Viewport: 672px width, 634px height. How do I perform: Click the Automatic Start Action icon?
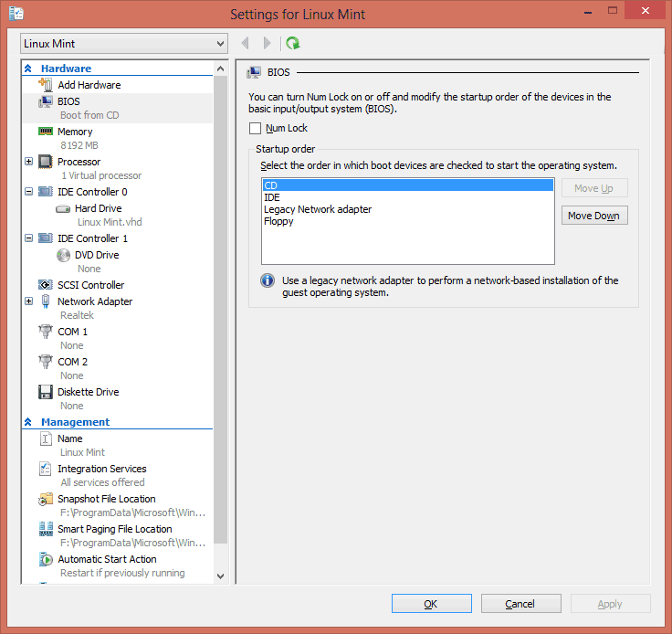[x=46, y=559]
